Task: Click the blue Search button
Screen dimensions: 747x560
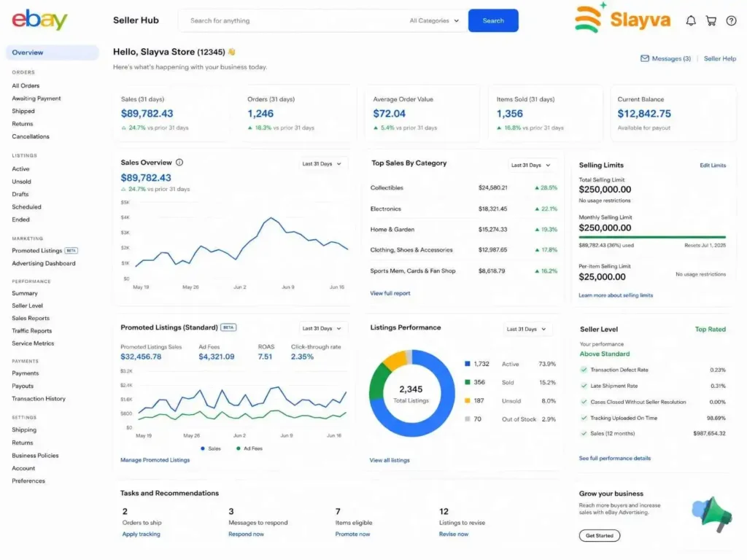Action: 493,20
